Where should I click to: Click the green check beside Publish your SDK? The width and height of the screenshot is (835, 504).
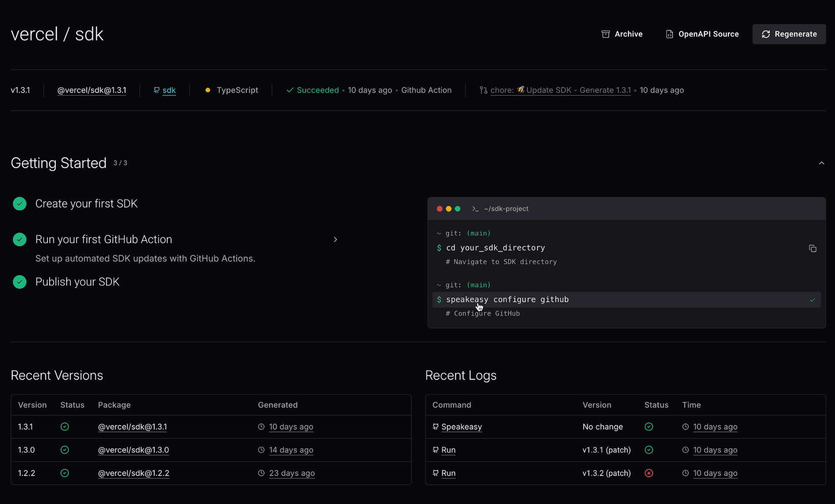coord(20,282)
